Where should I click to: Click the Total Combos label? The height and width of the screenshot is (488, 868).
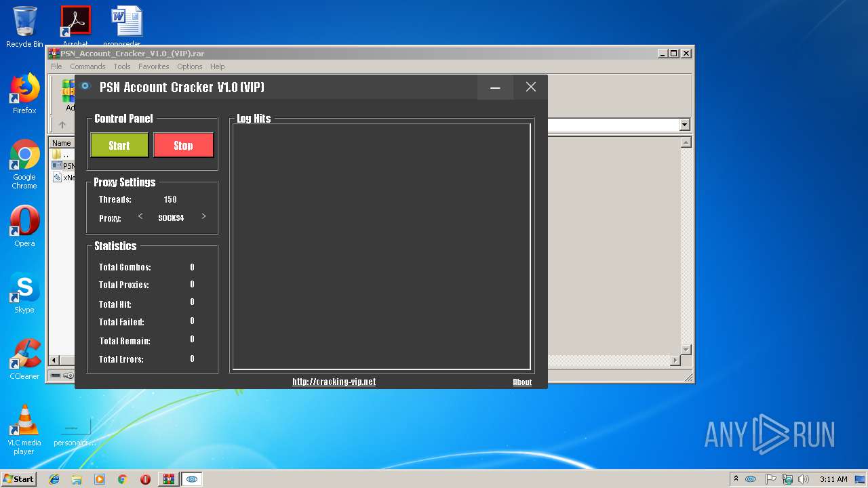point(125,267)
